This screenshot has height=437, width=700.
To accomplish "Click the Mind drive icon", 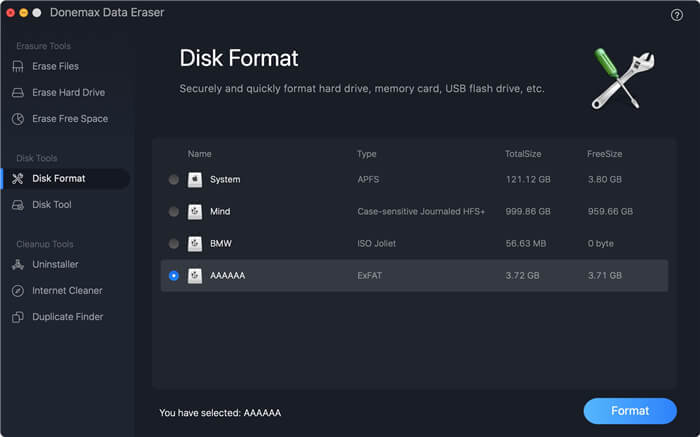I will click(x=195, y=212).
